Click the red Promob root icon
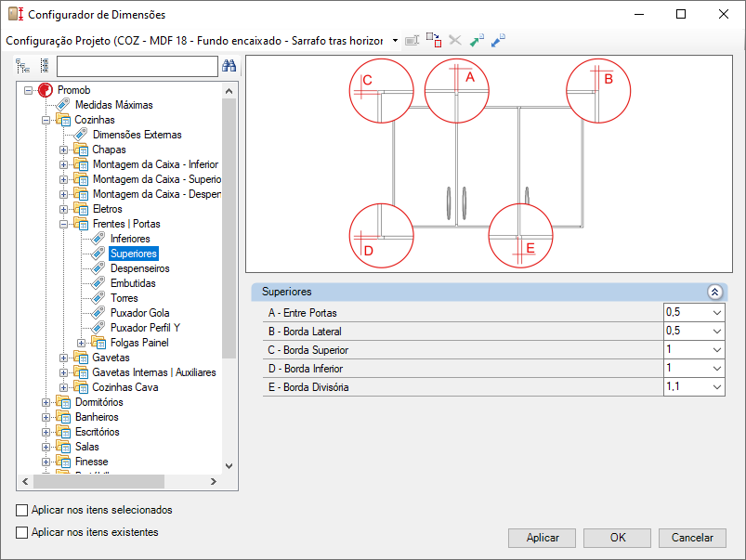 coord(46,90)
